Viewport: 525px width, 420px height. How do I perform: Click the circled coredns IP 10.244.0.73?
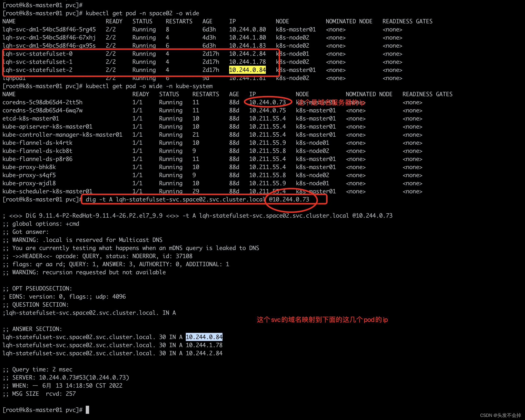coord(267,102)
